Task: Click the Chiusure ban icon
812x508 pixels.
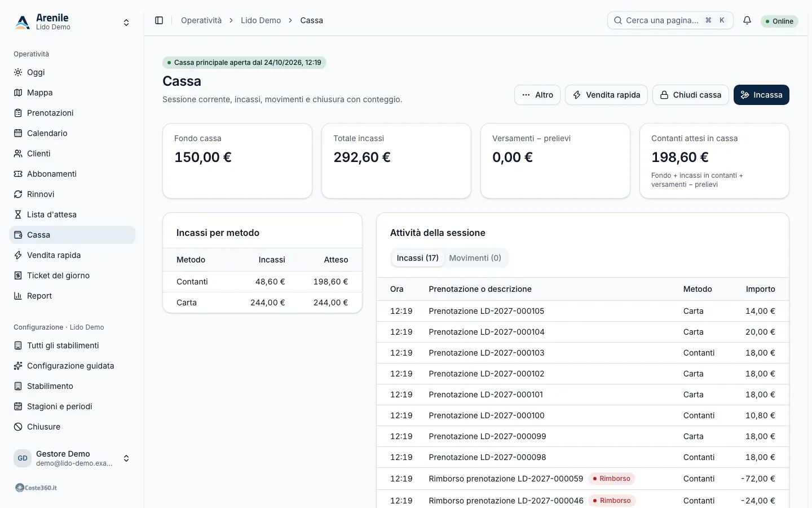Action: (x=18, y=427)
